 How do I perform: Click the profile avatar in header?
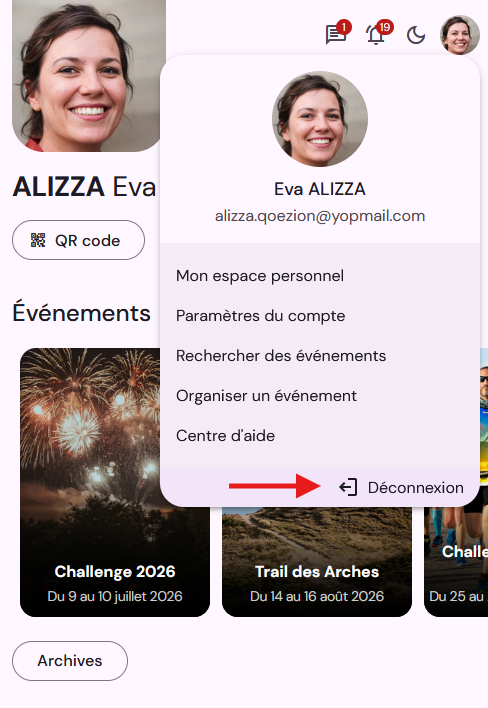click(460, 35)
